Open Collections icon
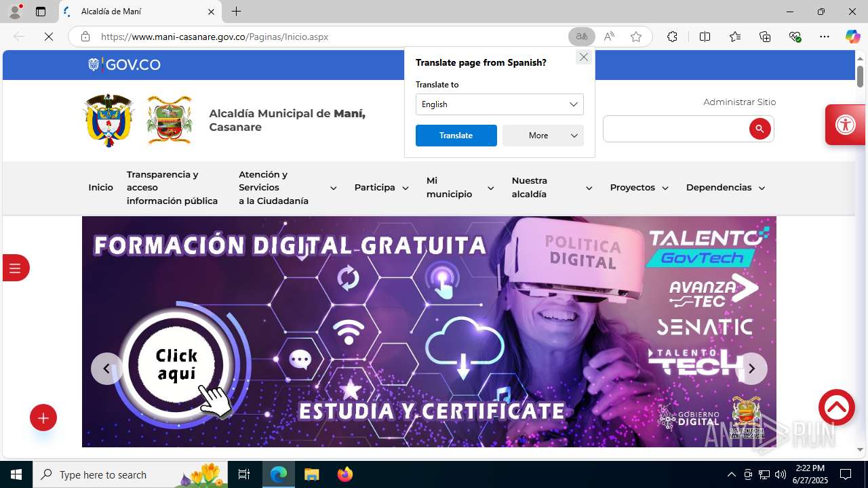This screenshot has width=868, height=488. tap(765, 37)
